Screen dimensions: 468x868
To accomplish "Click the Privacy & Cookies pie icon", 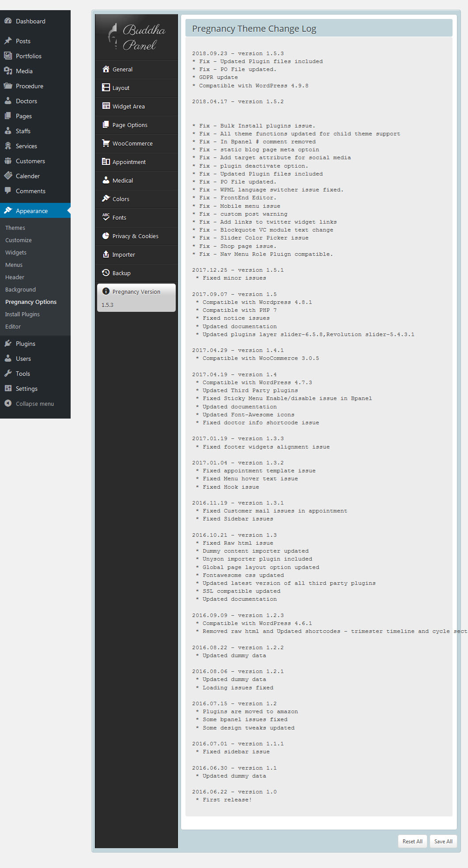I will 106,236.
